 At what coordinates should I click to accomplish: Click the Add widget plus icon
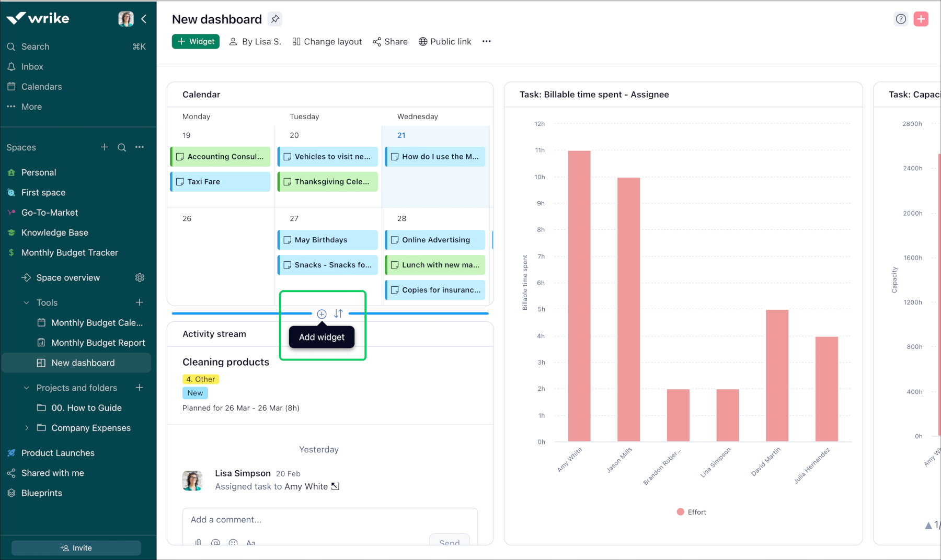[x=322, y=314]
